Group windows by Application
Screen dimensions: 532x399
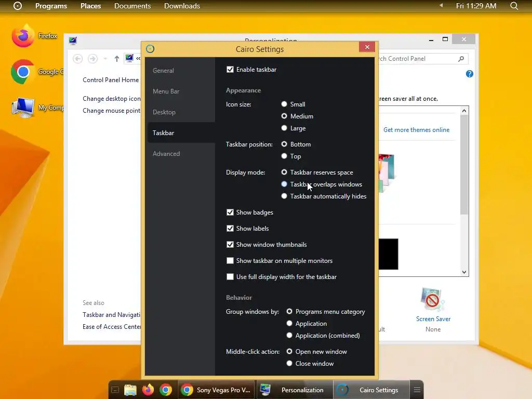[x=289, y=323]
